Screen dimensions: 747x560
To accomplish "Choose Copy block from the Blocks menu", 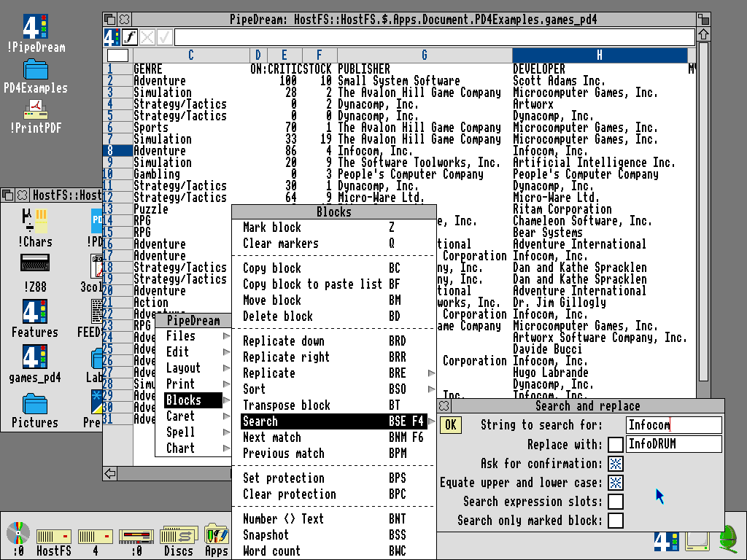I will [334, 268].
